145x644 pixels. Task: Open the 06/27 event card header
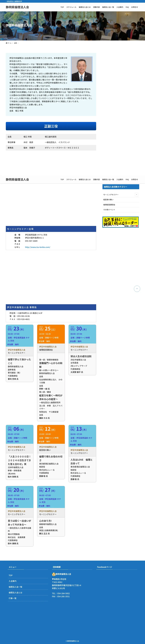51,497
